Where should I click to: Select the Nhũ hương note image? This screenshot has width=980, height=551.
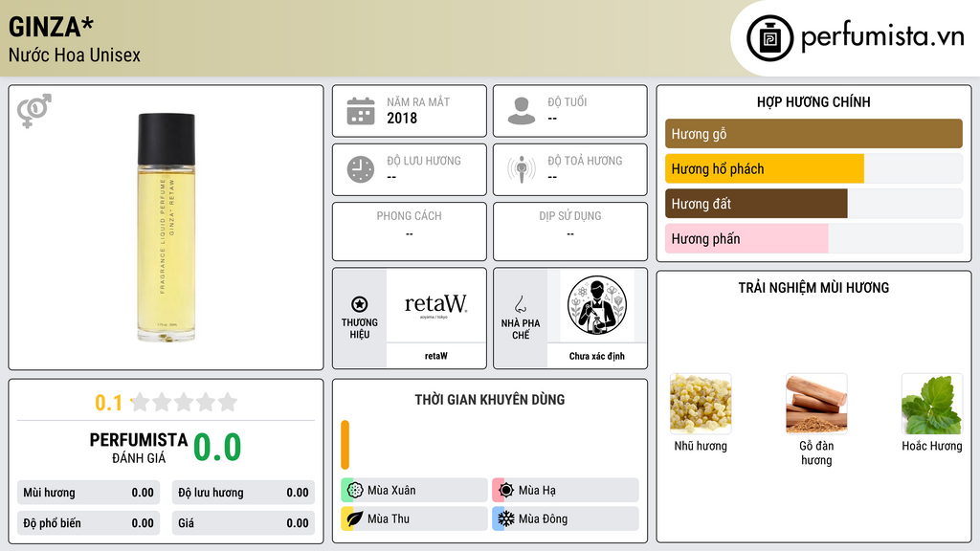[701, 404]
